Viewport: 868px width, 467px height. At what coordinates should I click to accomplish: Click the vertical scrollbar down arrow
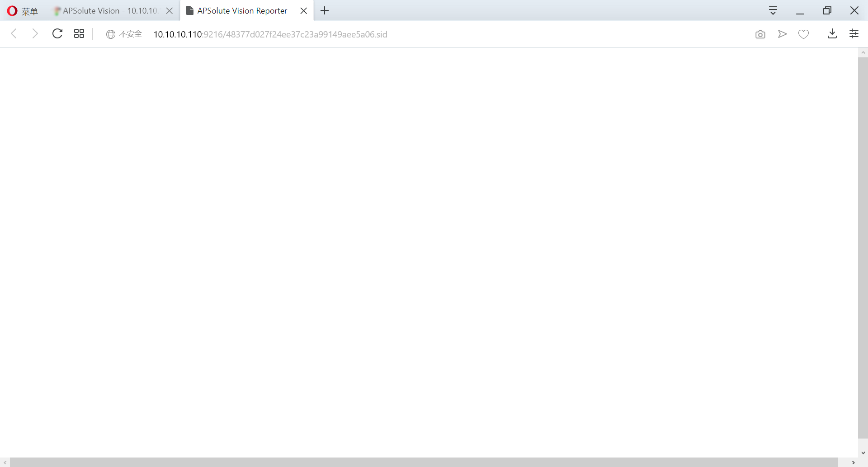(x=863, y=453)
